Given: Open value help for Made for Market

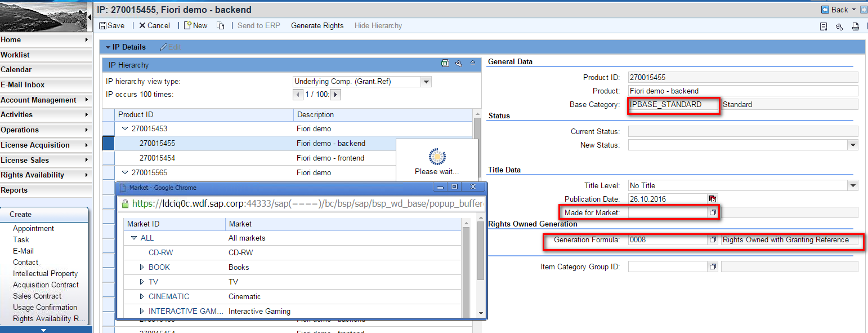Looking at the screenshot, I should click(x=713, y=212).
